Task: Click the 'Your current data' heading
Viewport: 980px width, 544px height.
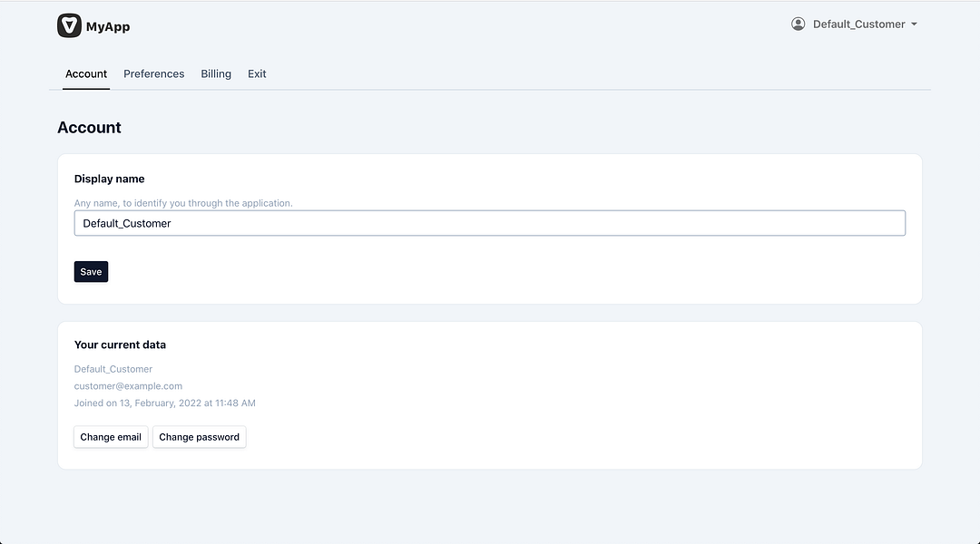Action: pos(120,345)
